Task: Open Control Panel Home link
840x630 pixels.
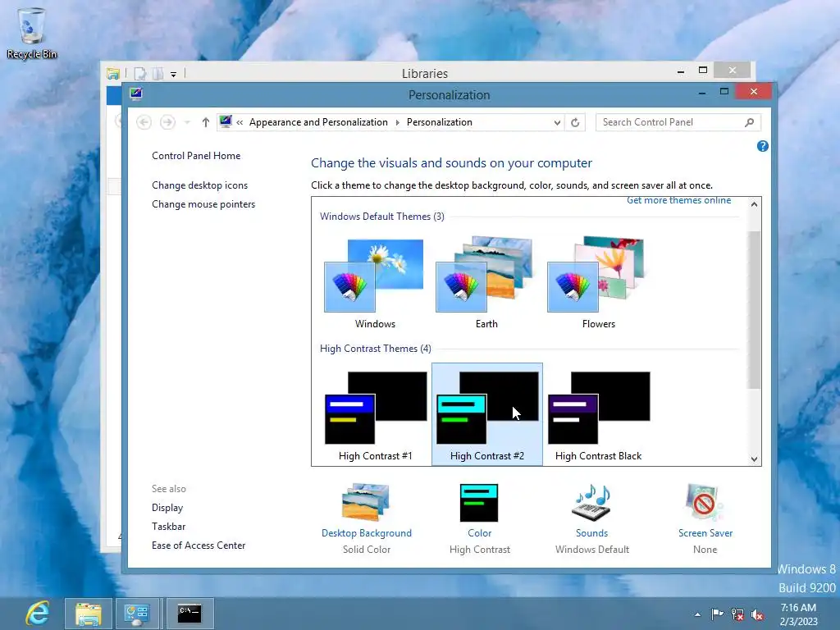Action: tap(196, 156)
